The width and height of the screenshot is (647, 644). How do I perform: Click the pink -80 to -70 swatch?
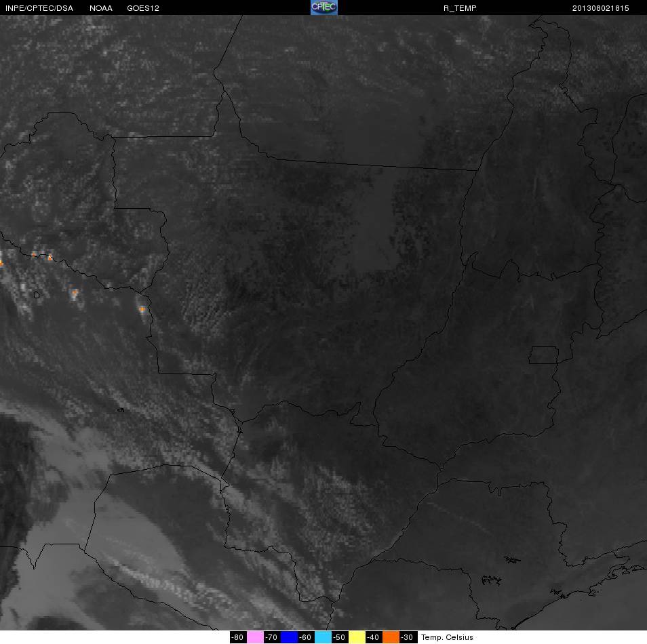point(255,637)
